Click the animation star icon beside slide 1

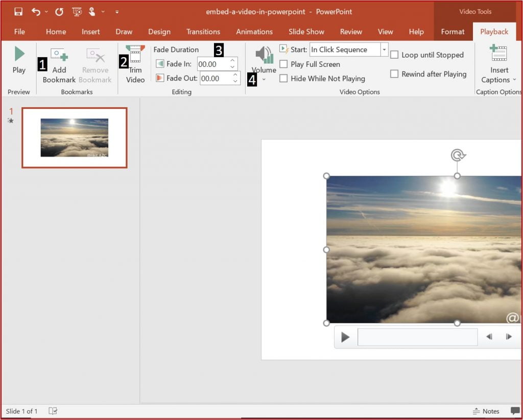(x=11, y=121)
